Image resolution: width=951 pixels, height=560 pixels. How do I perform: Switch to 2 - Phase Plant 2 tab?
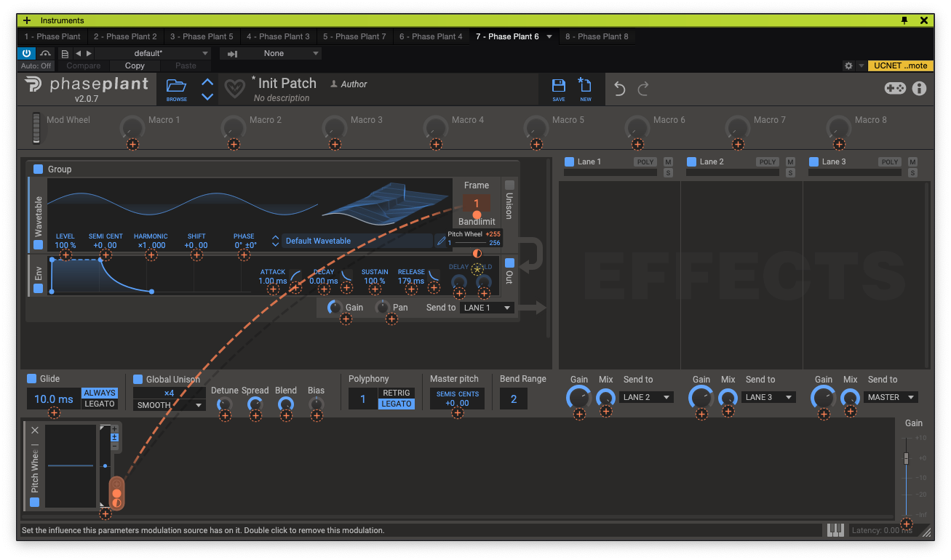pos(125,36)
